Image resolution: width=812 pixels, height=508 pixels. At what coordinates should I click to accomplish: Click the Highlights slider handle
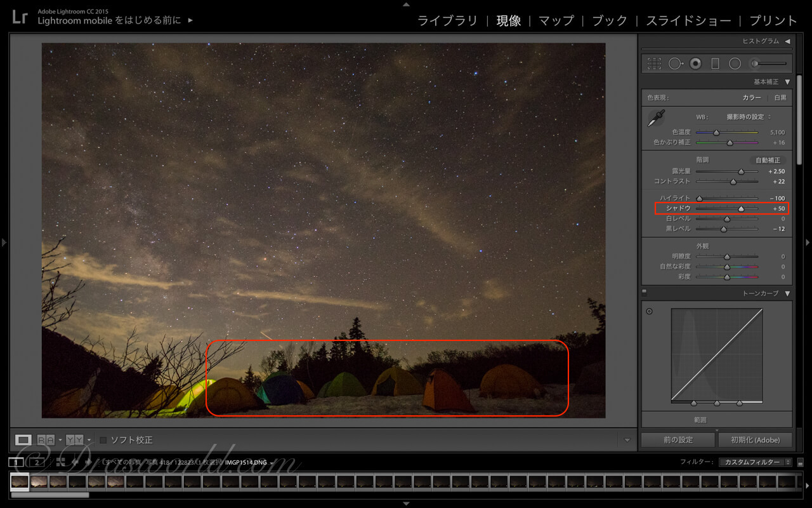[x=699, y=199]
